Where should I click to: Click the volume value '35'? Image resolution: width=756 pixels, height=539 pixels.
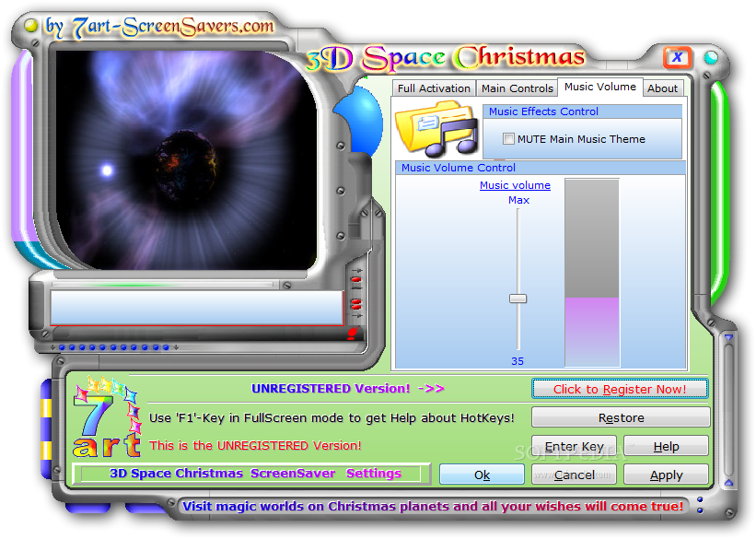[518, 361]
